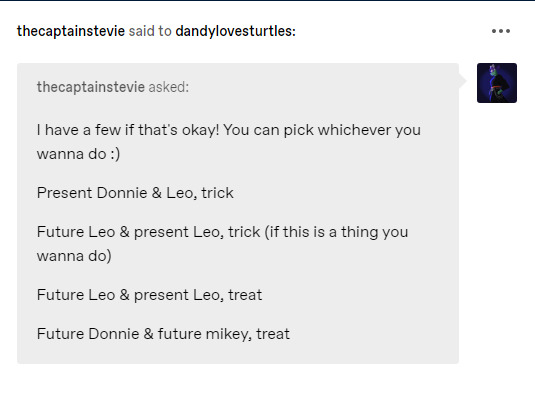
Task: Click the 'Future Leo & present Leo, trick' text
Action: click(148, 232)
